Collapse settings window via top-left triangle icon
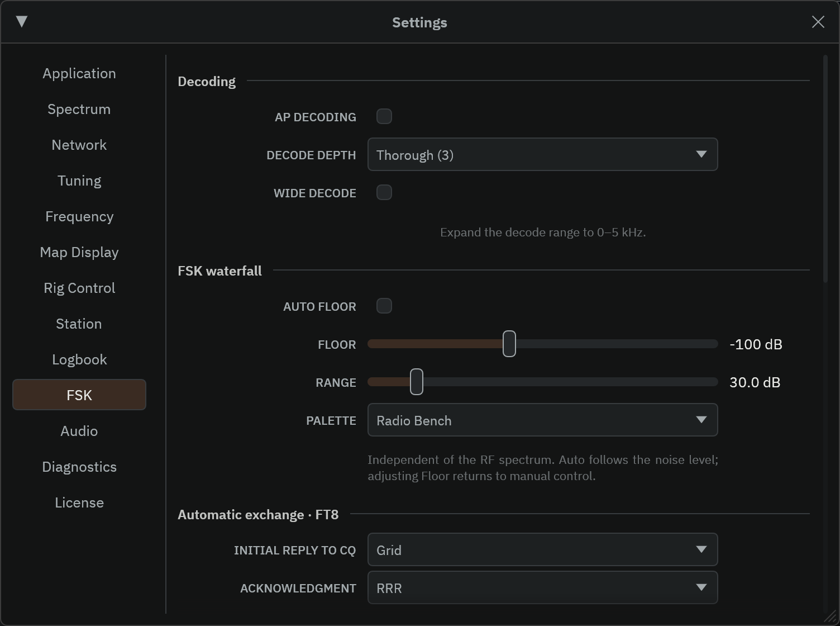 22,22
